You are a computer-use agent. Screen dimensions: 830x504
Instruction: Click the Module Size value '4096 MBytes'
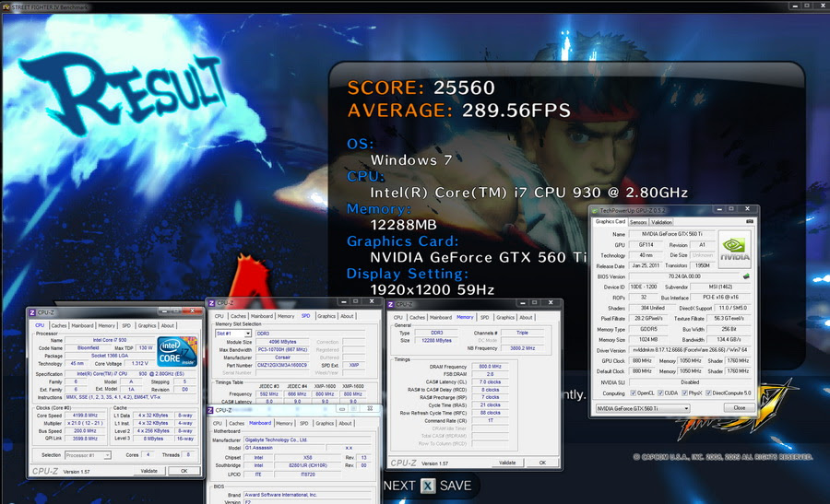pos(283,342)
